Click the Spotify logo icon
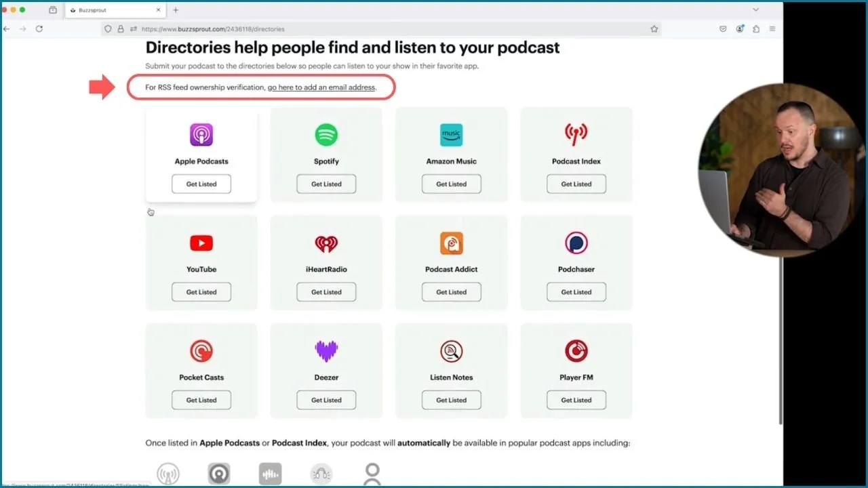 click(326, 135)
